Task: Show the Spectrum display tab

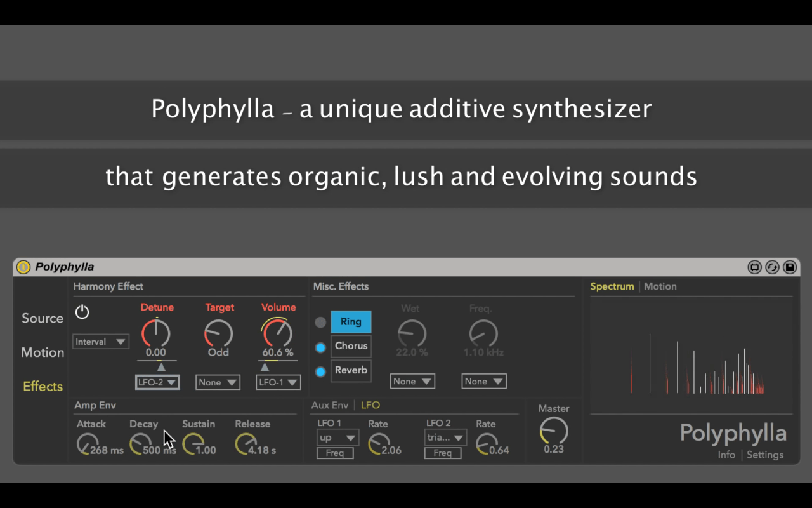Action: pos(612,286)
